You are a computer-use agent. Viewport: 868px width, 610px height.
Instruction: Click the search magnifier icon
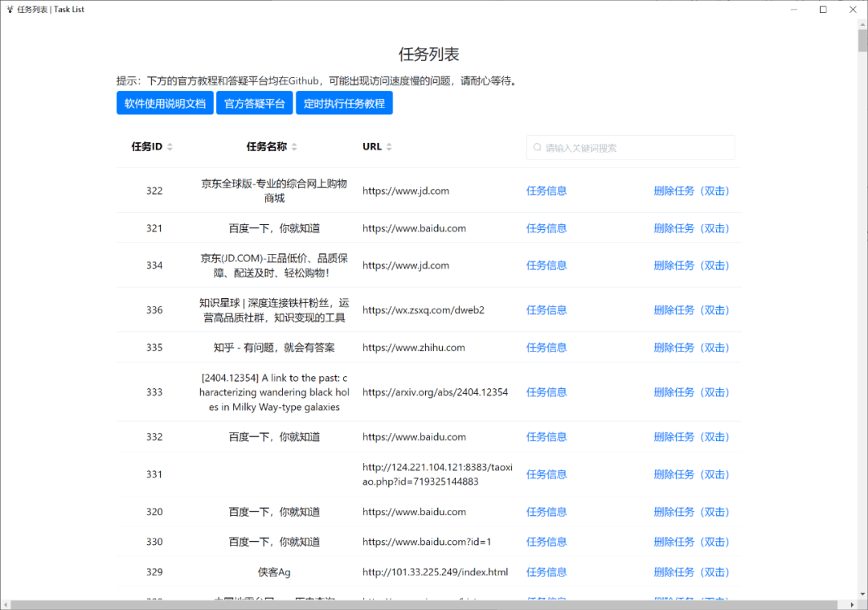537,148
